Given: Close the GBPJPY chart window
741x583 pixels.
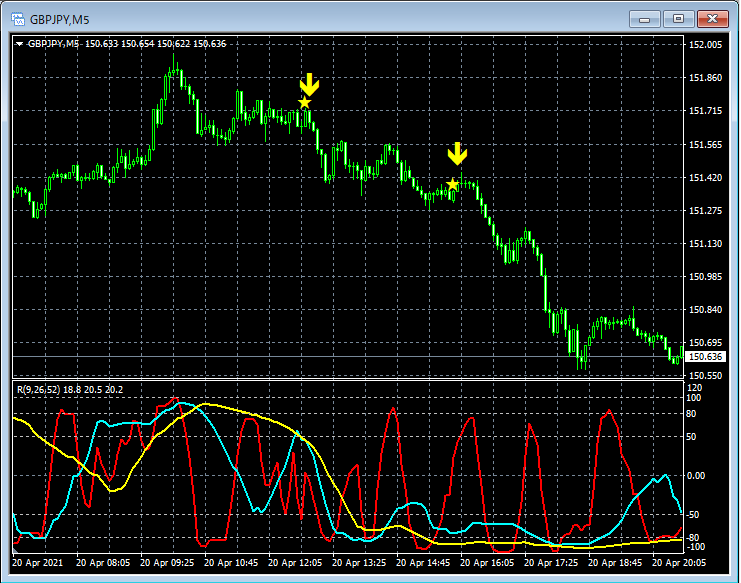Looking at the screenshot, I should [x=713, y=19].
